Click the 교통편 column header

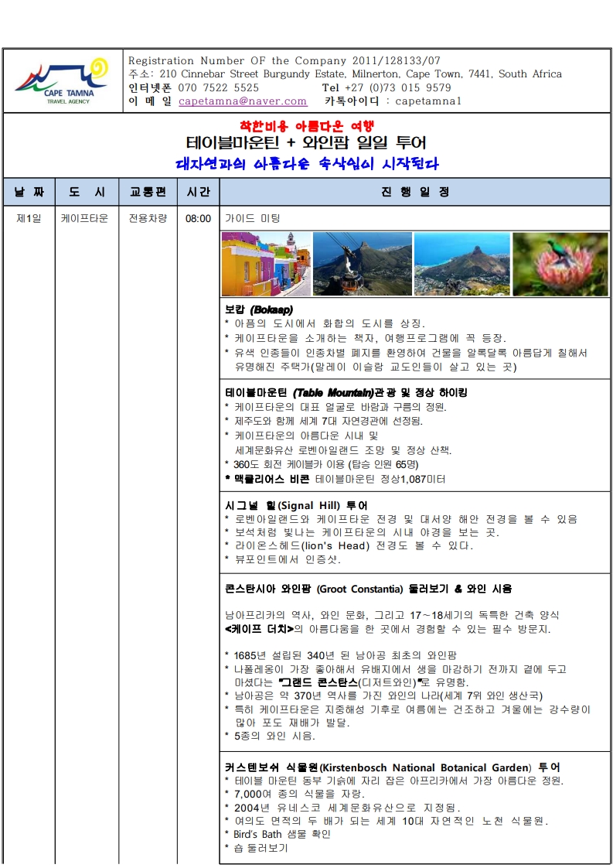(147, 192)
